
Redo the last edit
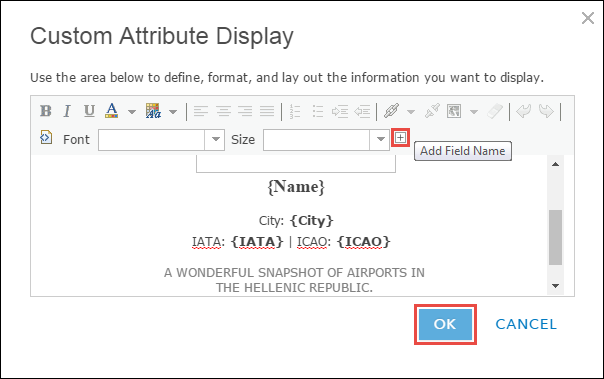click(x=546, y=111)
